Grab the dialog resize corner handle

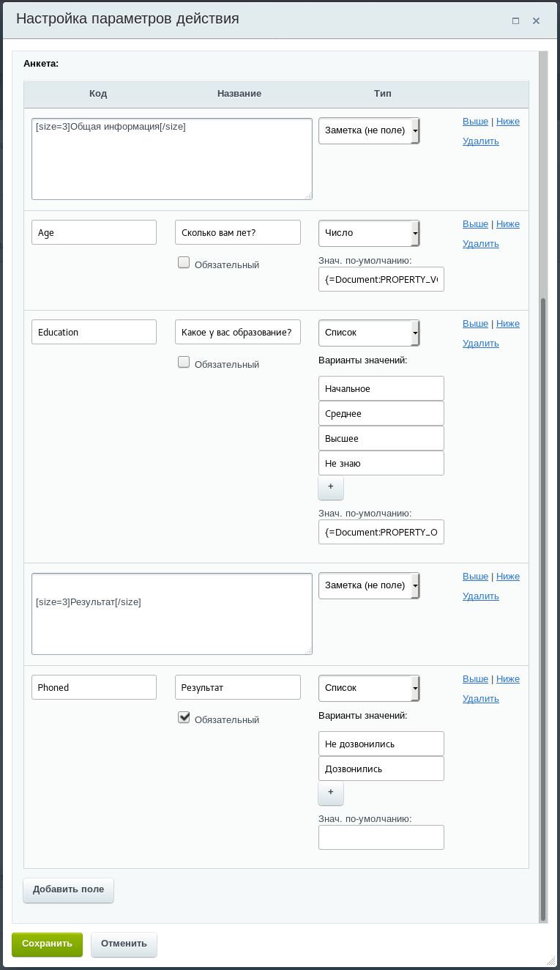pos(551,961)
